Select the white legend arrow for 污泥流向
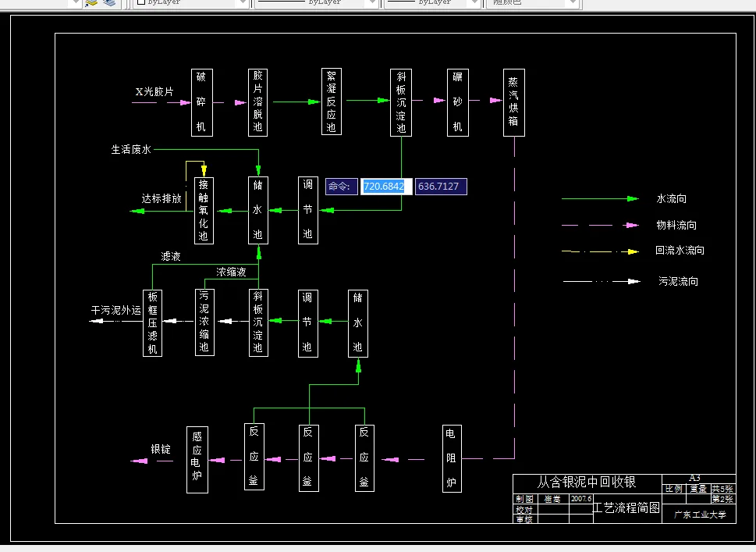The width and height of the screenshot is (756, 552). tap(602, 281)
